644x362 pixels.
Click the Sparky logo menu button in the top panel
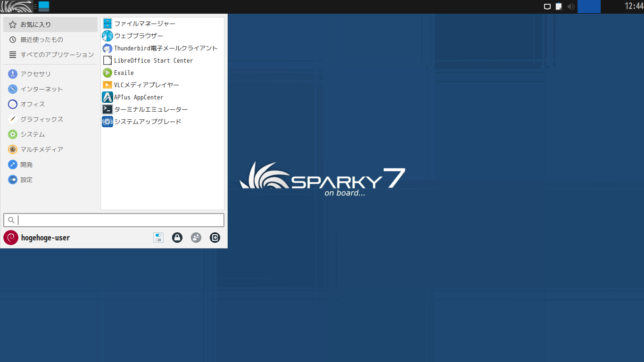click(x=17, y=7)
